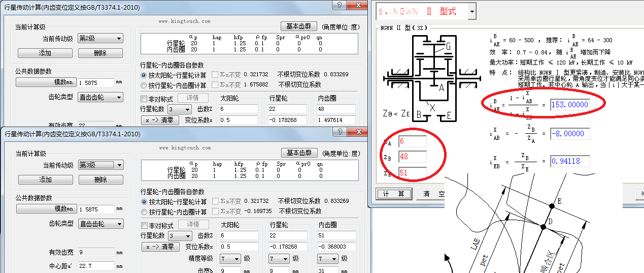Click x -> 清零 button in 第2级 window
This screenshot has width=644, height=273.
159,120
